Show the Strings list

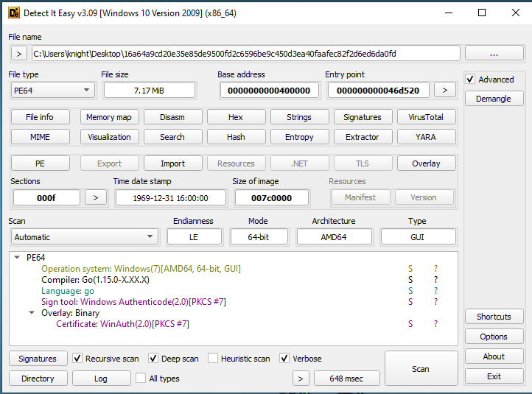(299, 117)
